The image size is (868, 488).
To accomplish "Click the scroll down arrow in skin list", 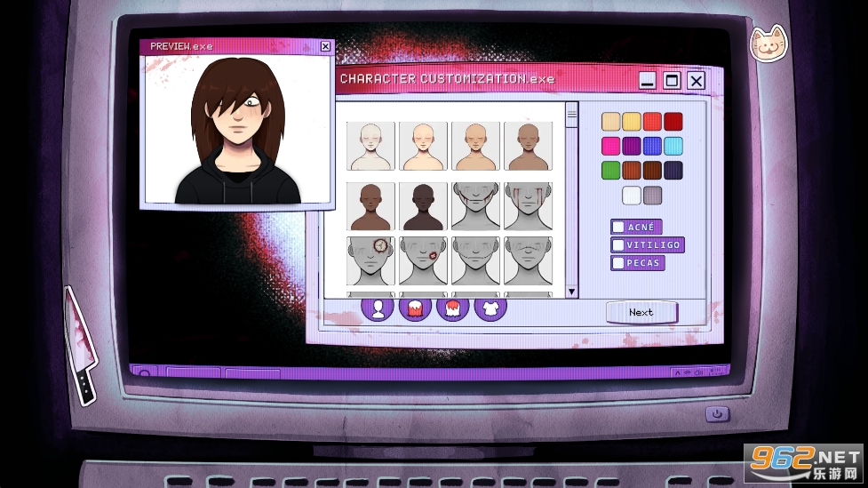I will click(571, 292).
